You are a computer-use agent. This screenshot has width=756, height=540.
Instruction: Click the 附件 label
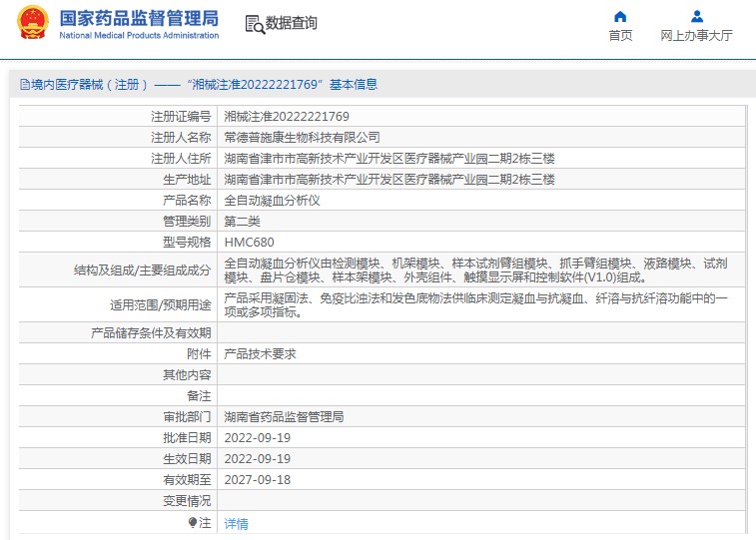(199, 354)
